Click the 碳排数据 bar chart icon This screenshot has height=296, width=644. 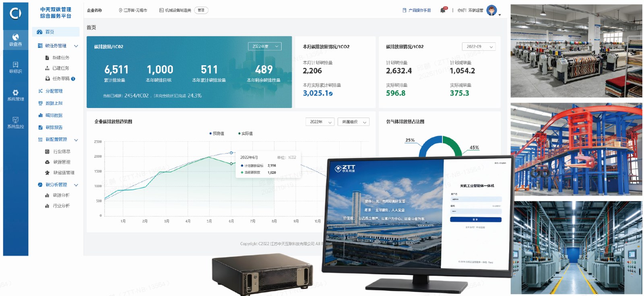[40, 115]
